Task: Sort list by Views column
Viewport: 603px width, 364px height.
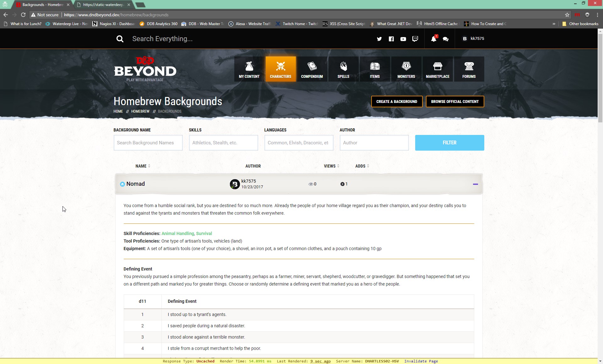Action: click(x=332, y=166)
